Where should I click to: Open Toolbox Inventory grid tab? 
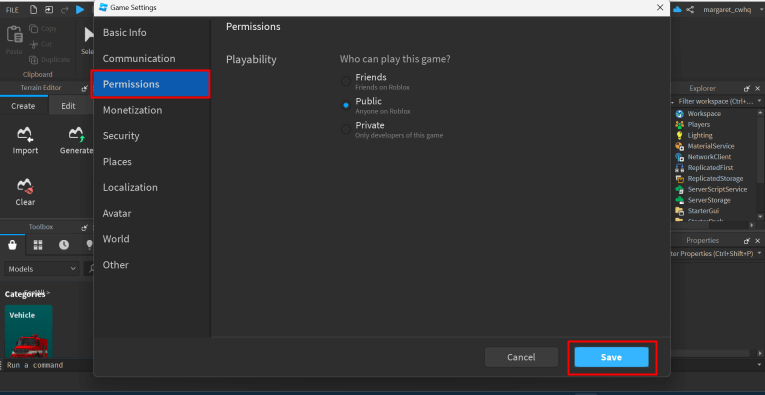[x=38, y=245]
